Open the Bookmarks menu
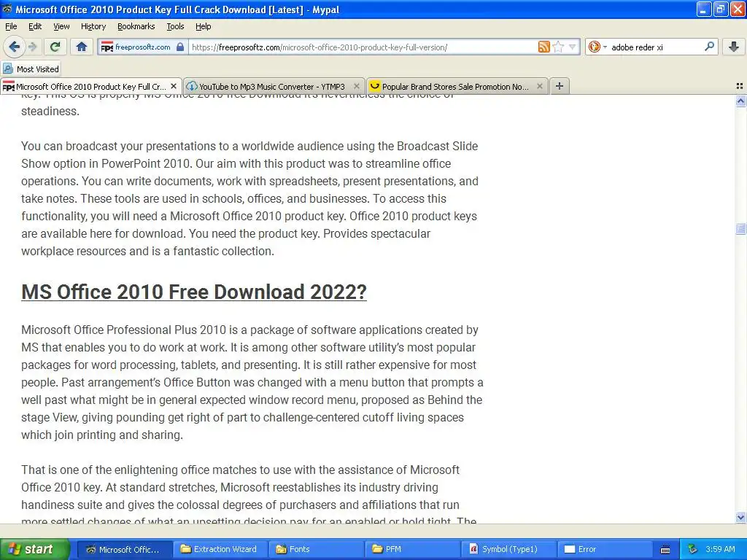The width and height of the screenshot is (747, 560). point(136,26)
